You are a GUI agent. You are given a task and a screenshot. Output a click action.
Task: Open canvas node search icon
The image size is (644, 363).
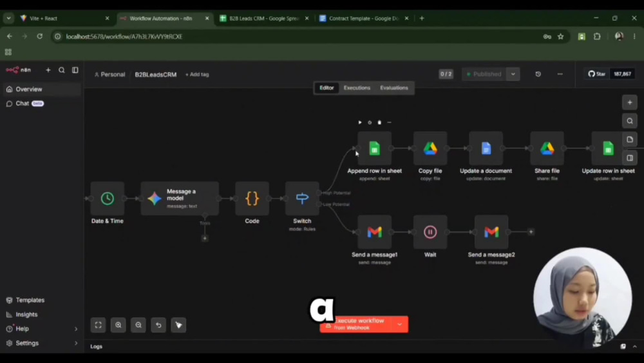630,121
